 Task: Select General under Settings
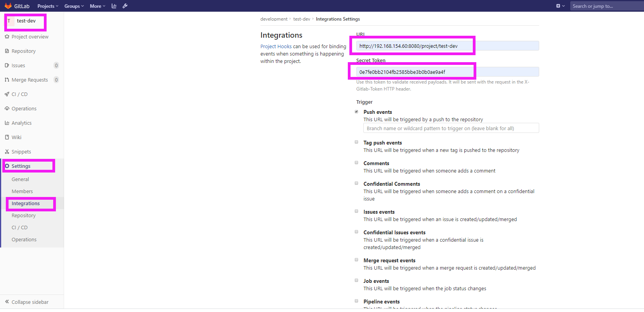(x=20, y=179)
